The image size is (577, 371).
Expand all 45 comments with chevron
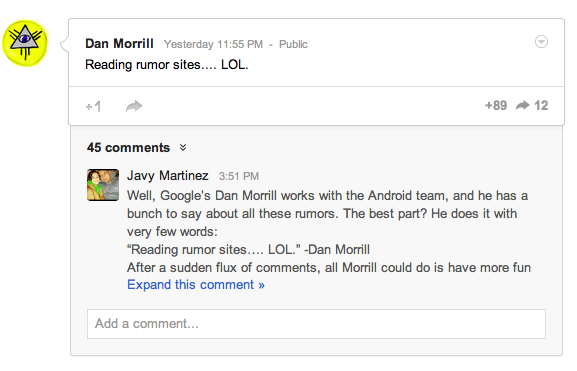pyautogui.click(x=183, y=148)
